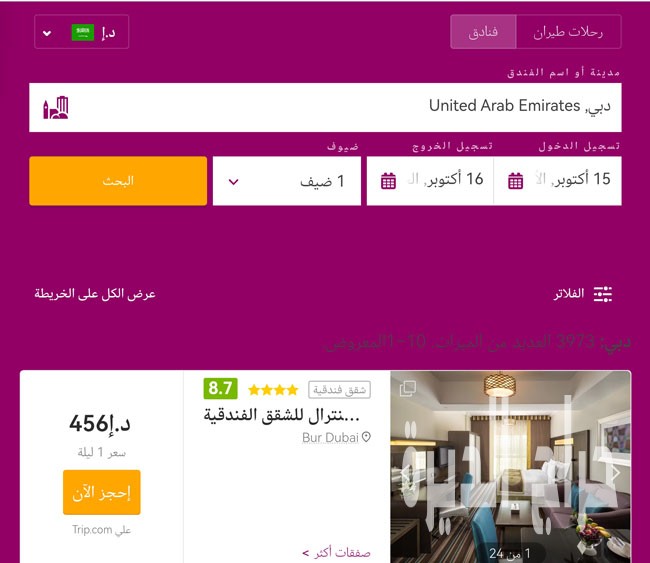The image size is (650, 563).
Task: Expand more deals link chevron
Action: click(306, 553)
